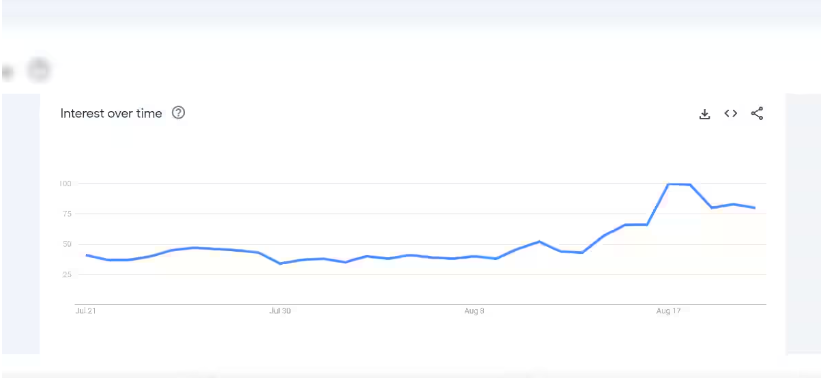
Task: Open the embed code icon
Action: [x=730, y=113]
